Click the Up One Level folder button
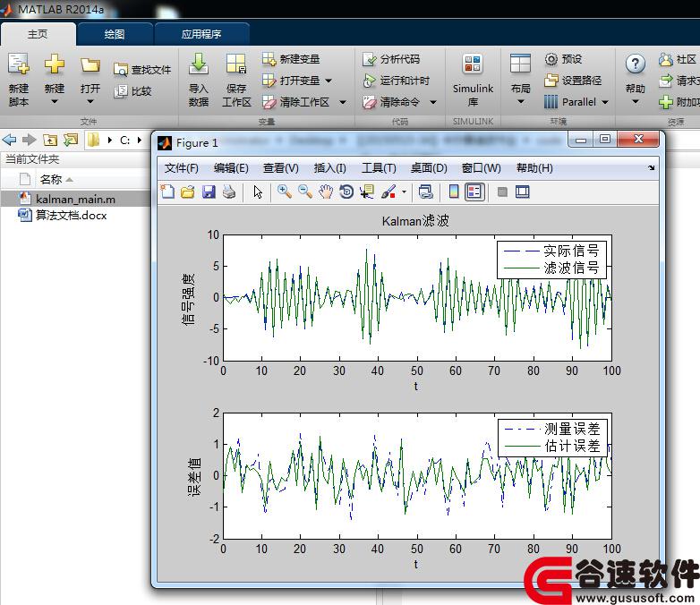The image size is (700, 605). pos(50,141)
